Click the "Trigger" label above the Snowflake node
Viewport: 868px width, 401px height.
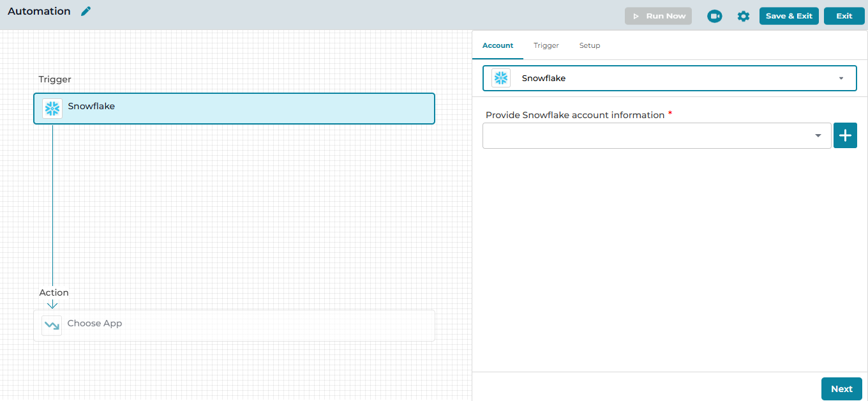pos(55,79)
